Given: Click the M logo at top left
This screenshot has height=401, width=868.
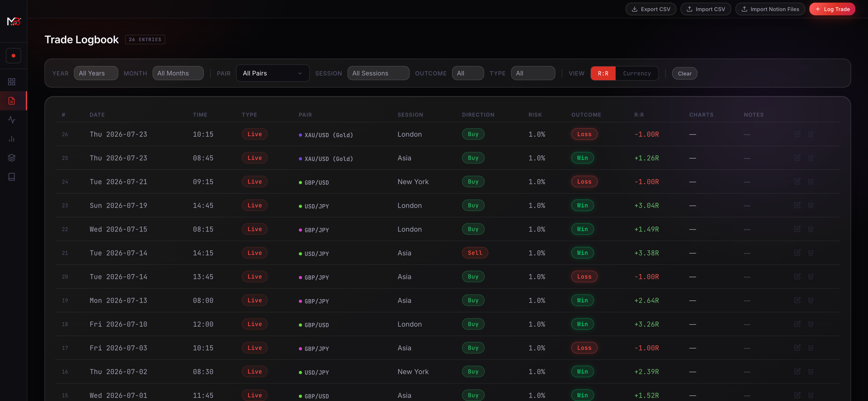Looking at the screenshot, I should (x=14, y=21).
